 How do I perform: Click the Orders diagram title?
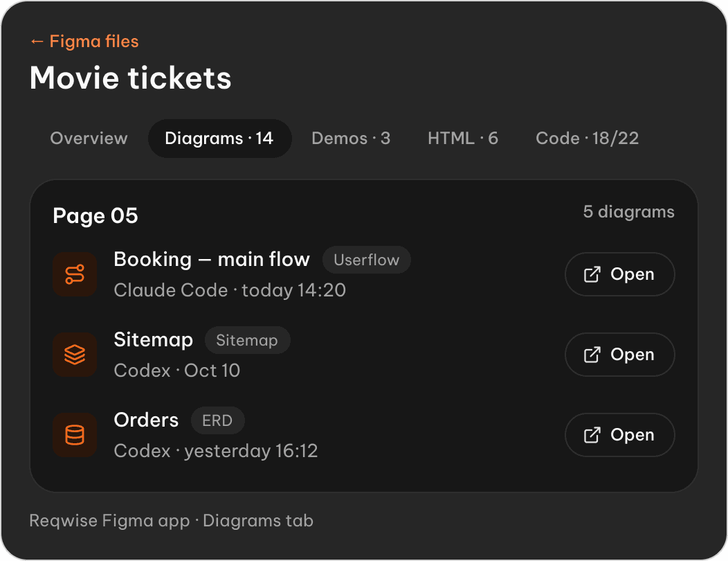click(x=146, y=420)
